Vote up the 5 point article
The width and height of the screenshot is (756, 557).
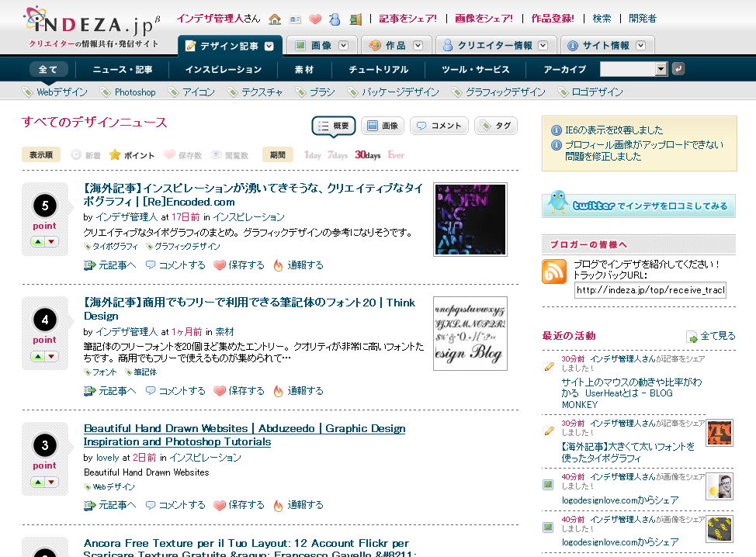point(38,241)
